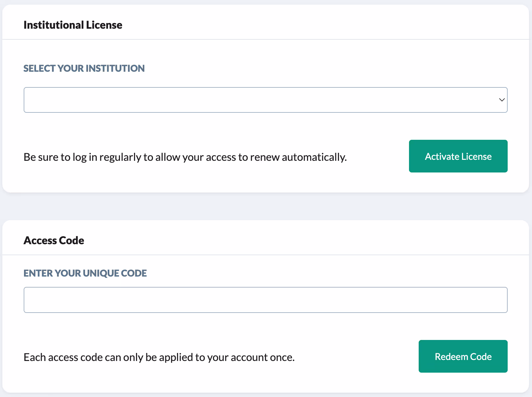Open the Select Your Institution dropdown
This screenshot has height=397, width=532.
(265, 100)
